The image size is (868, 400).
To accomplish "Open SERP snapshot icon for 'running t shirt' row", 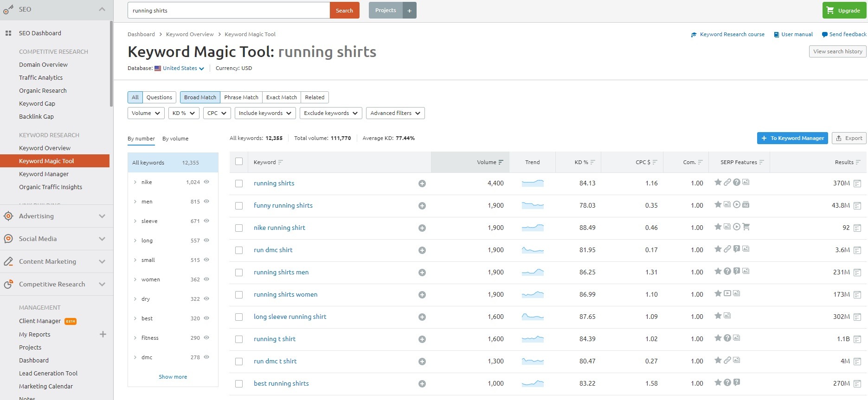I will 857,339.
